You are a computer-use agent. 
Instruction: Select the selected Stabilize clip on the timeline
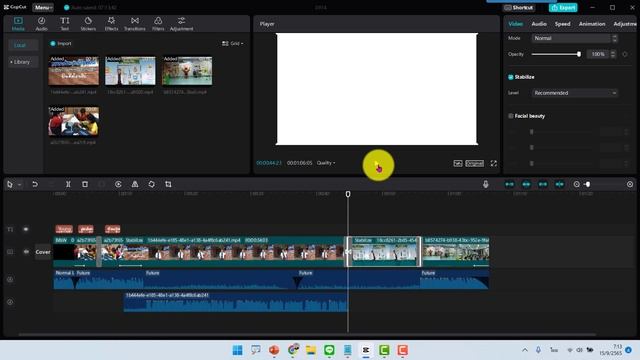click(384, 252)
